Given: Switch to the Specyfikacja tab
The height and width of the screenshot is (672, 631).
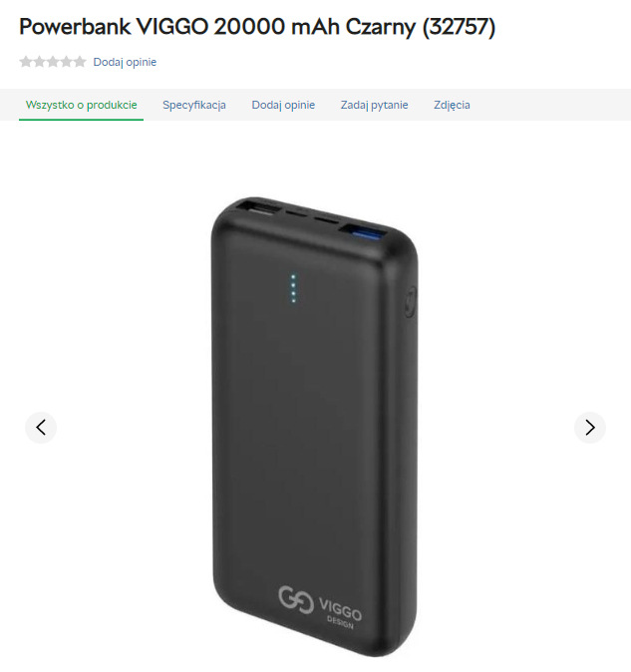Looking at the screenshot, I should [x=194, y=105].
